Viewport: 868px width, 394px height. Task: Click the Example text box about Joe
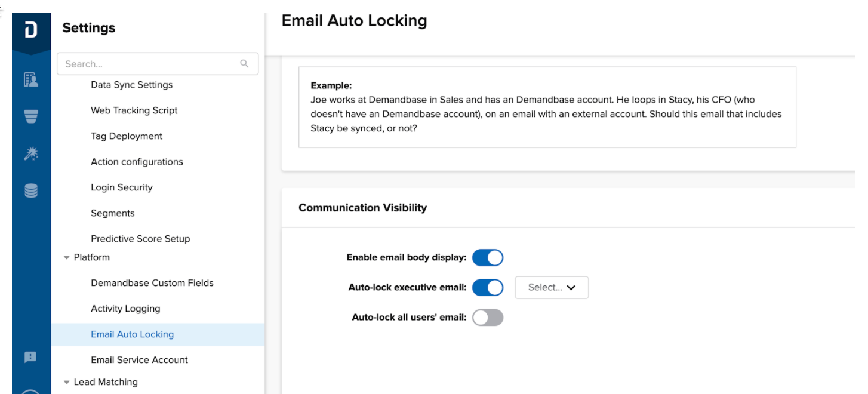coord(547,107)
